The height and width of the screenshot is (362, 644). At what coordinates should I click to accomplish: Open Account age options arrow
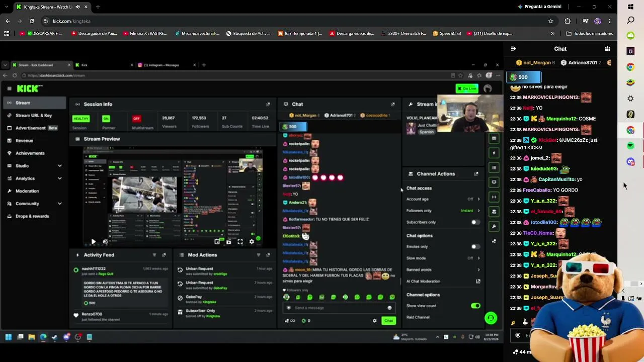[478, 199]
